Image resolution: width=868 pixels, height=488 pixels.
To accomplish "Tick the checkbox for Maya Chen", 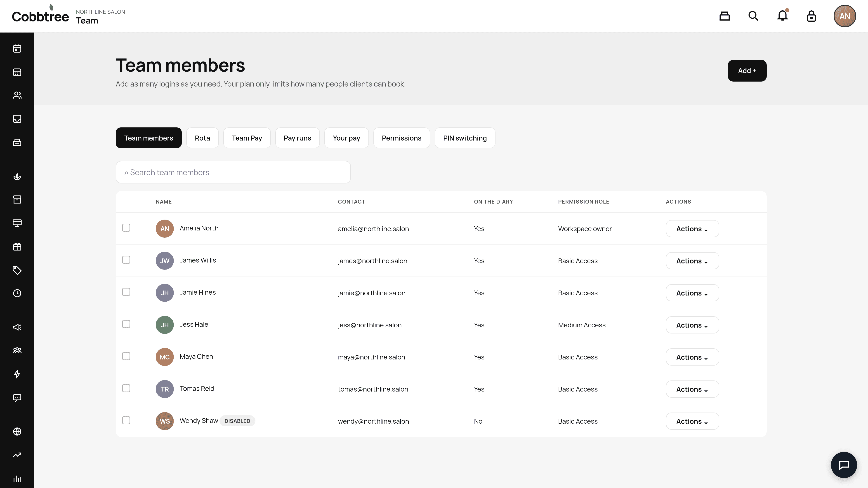I will [126, 356].
